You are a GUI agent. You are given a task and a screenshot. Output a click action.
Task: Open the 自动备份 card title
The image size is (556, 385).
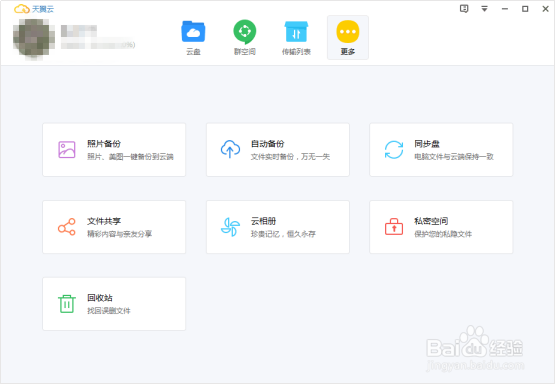click(267, 144)
